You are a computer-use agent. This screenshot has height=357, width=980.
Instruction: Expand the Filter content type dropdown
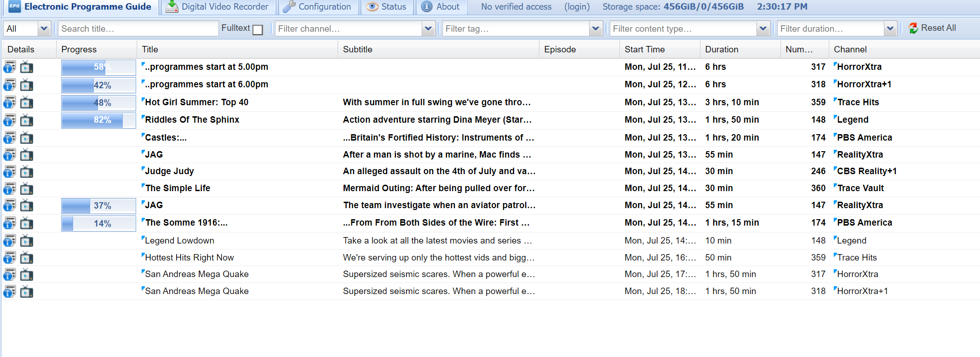[763, 28]
